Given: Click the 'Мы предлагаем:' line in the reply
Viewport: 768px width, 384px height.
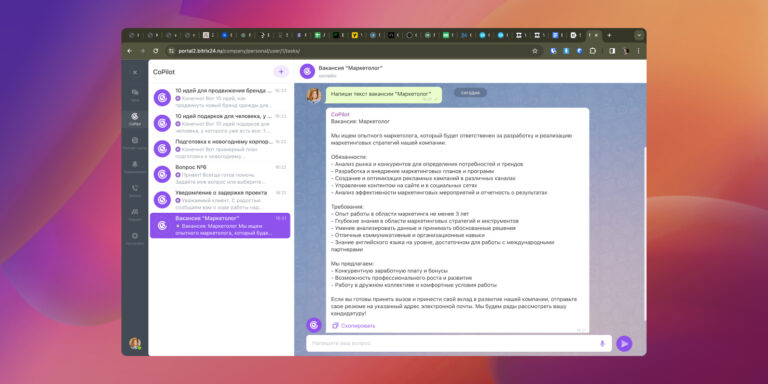Looking at the screenshot, I should [352, 264].
